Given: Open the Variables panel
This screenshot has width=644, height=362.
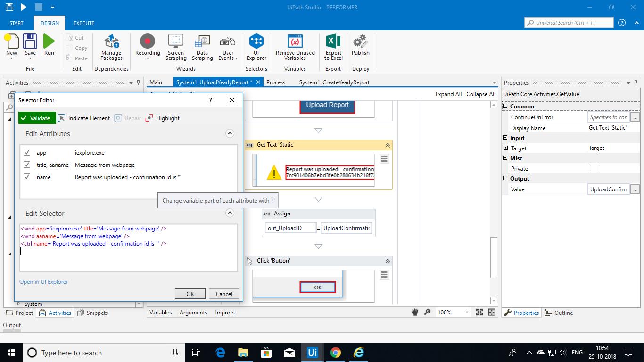Looking at the screenshot, I should [160, 312].
